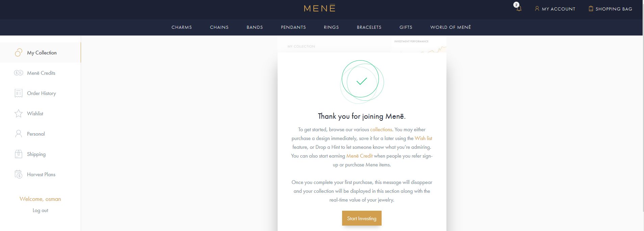Click the MENĒ logo
644x231 pixels.
[x=319, y=8]
